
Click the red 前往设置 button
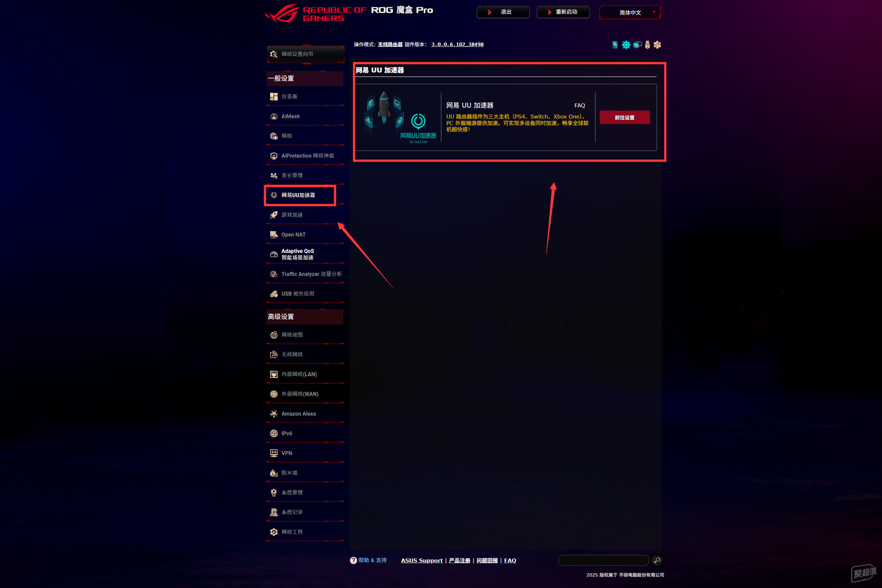pyautogui.click(x=625, y=118)
